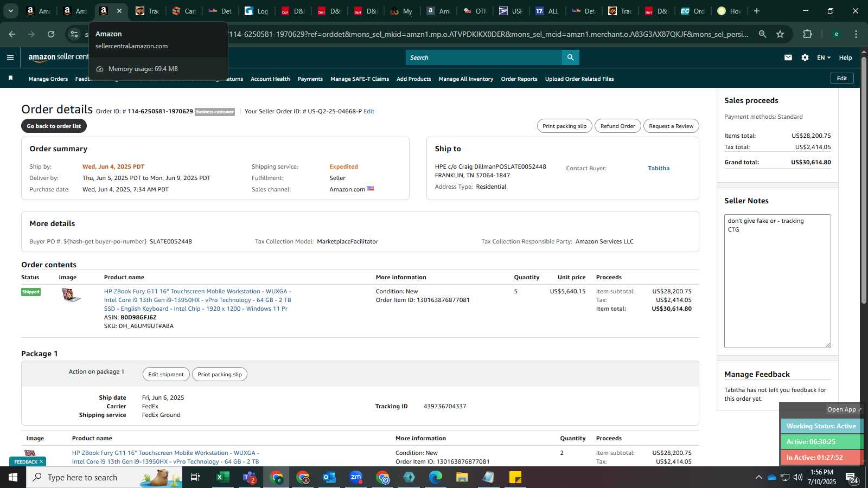Switch to the Login browser tab
The height and width of the screenshot is (488, 868).
(x=256, y=11)
